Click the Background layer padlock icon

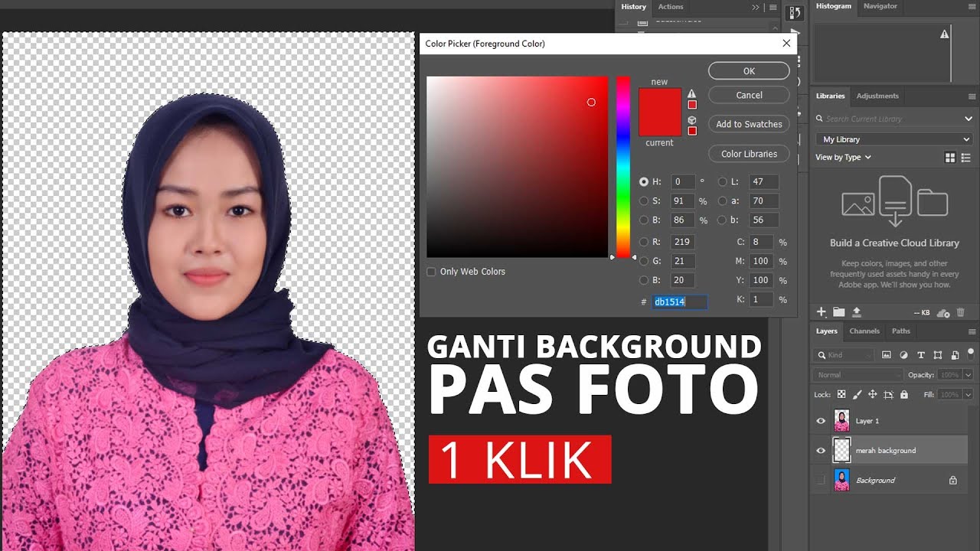(953, 481)
